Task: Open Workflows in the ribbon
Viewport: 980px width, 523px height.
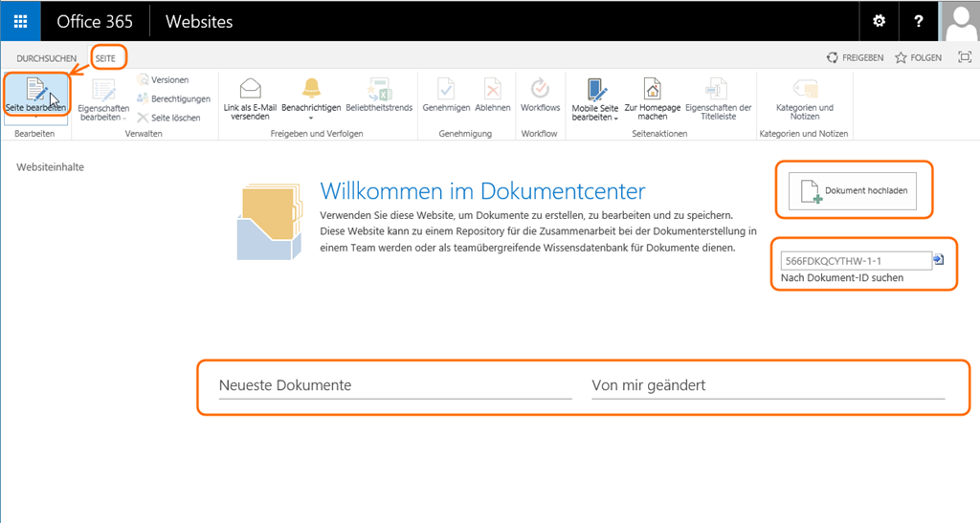Action: [540, 97]
